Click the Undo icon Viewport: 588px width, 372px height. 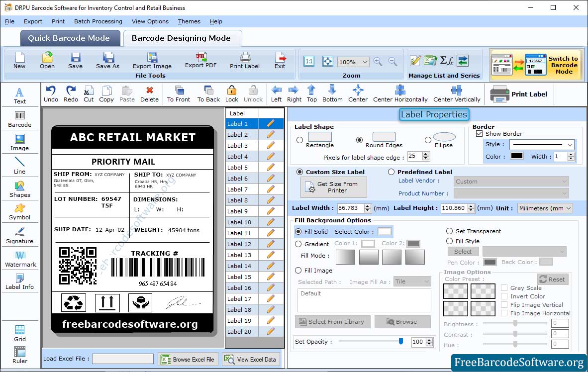click(x=51, y=94)
